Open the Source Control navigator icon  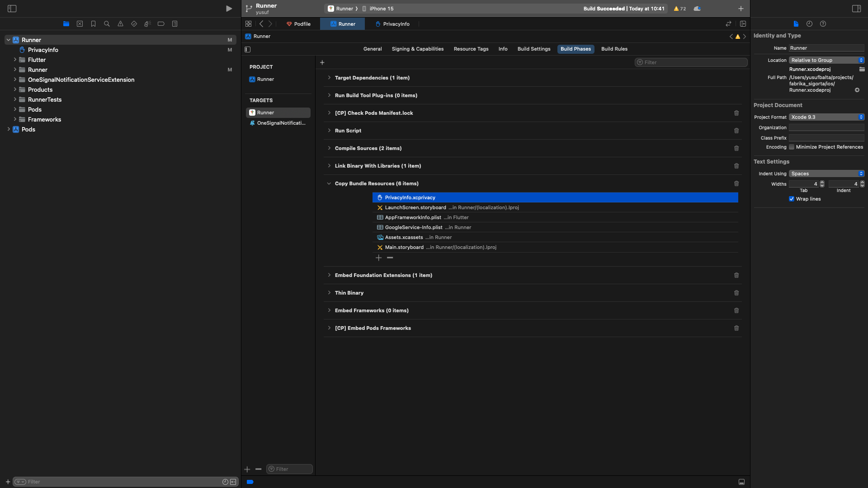coord(80,24)
